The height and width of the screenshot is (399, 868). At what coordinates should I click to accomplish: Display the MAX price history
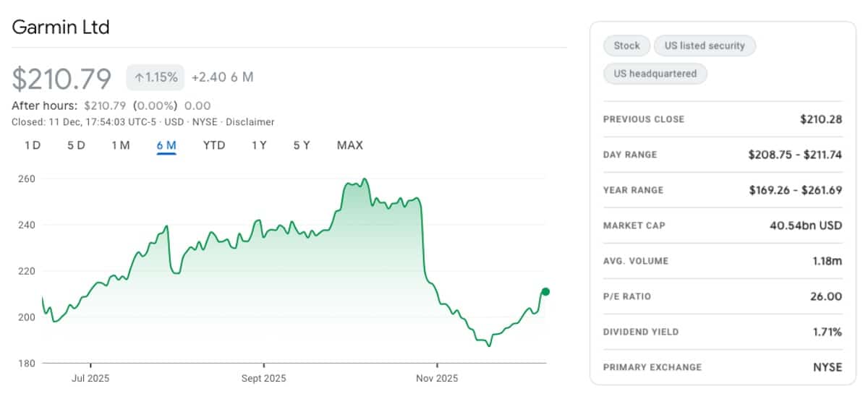click(349, 145)
